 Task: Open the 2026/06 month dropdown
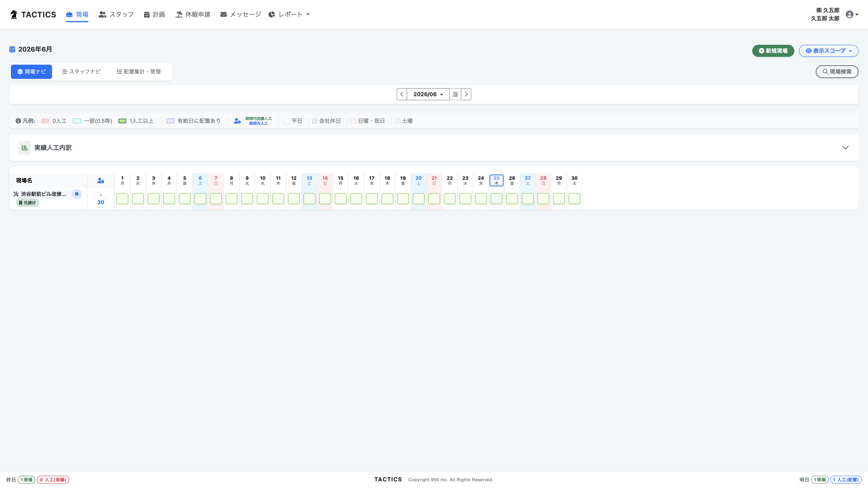click(428, 94)
